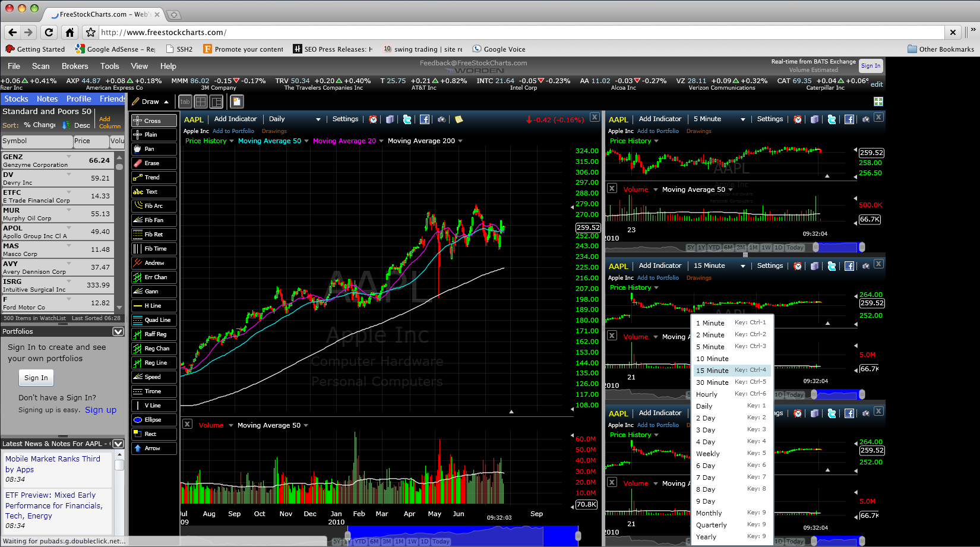Select the Fib Ret tool
980x547 pixels.
coord(154,235)
